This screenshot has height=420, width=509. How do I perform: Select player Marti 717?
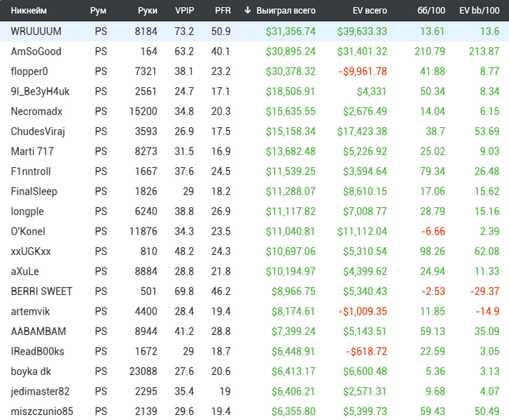(x=32, y=151)
